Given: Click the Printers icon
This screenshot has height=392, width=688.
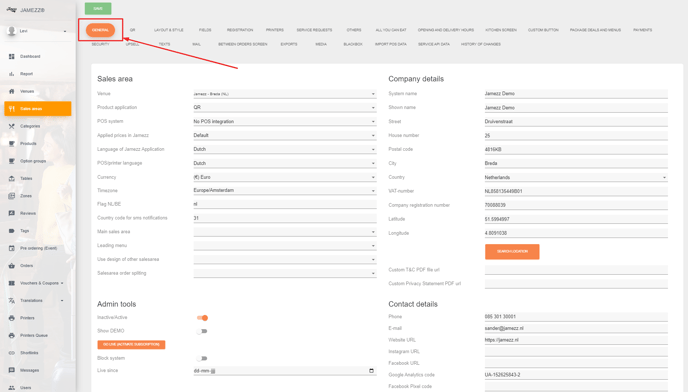Looking at the screenshot, I should 12,318.
